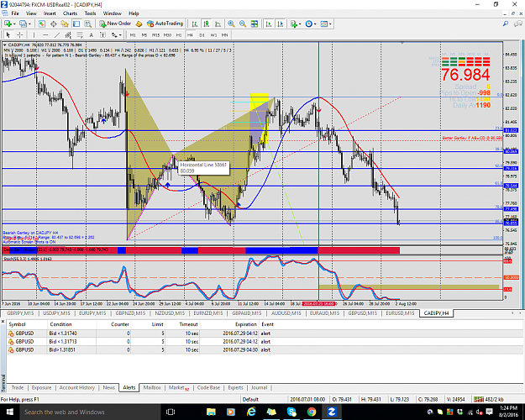
Task: Switch timeframe to MN
Action: (x=224, y=34)
